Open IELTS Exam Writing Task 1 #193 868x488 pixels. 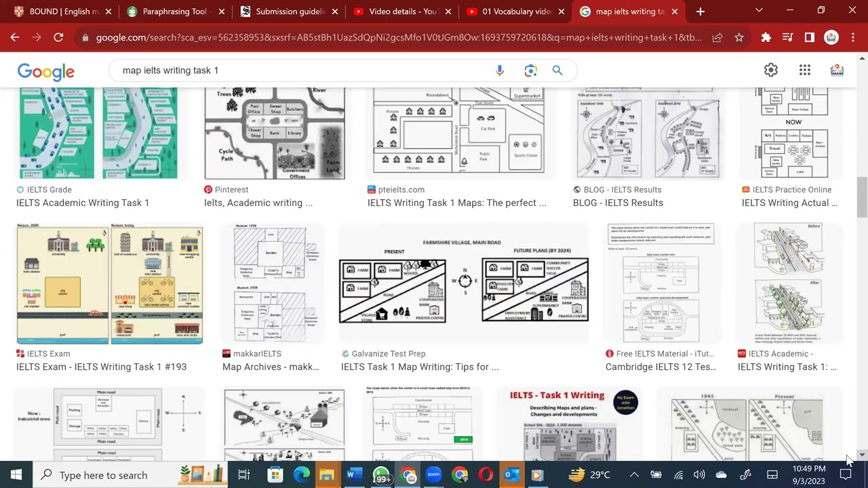(x=101, y=367)
